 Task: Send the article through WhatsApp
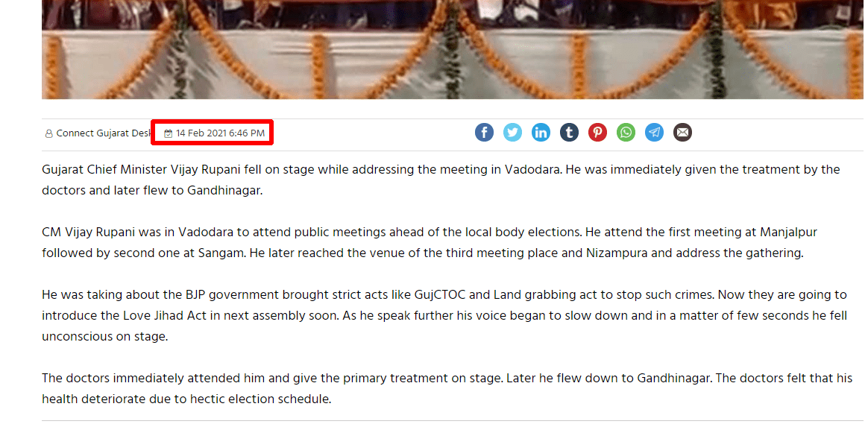click(x=626, y=133)
